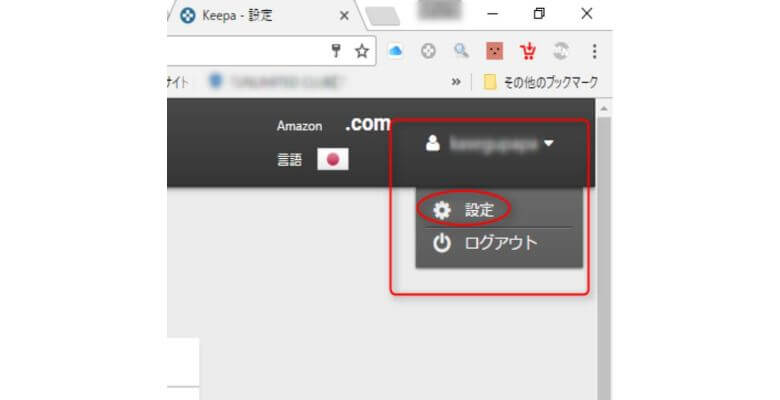Click the power icon beside ログアウト
This screenshot has width=780, height=400.
point(442,243)
